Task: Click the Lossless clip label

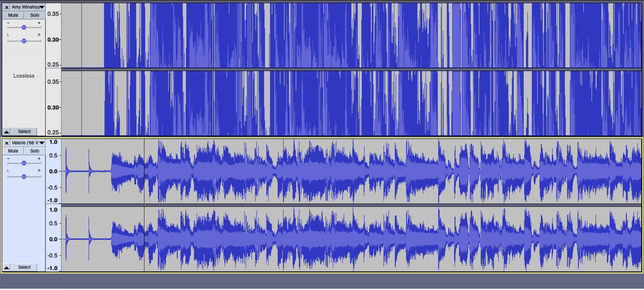Action: 24,76
